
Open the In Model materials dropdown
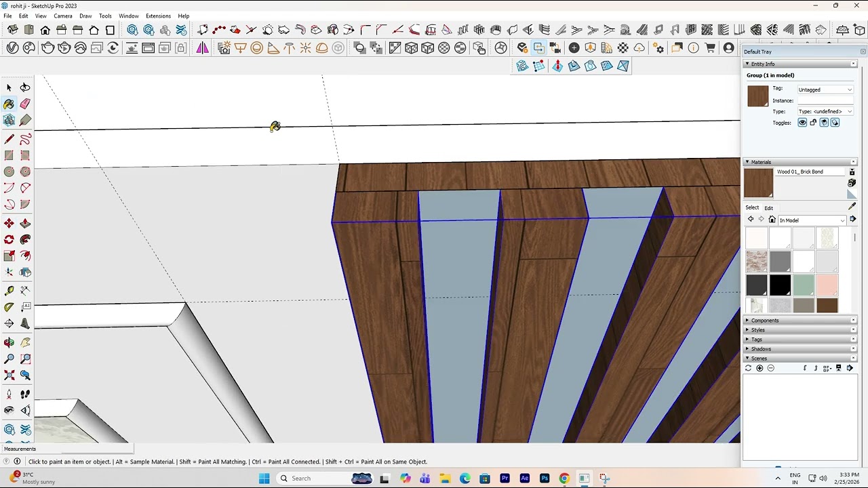coord(812,220)
